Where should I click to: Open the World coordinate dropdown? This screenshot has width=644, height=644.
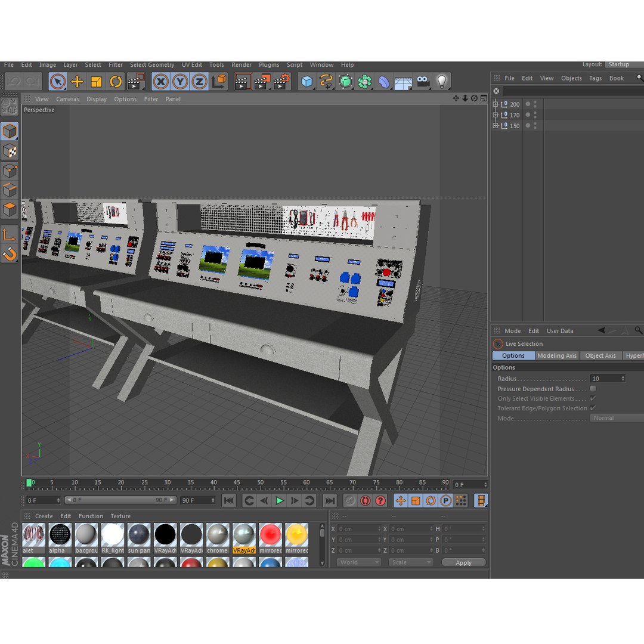(x=358, y=562)
